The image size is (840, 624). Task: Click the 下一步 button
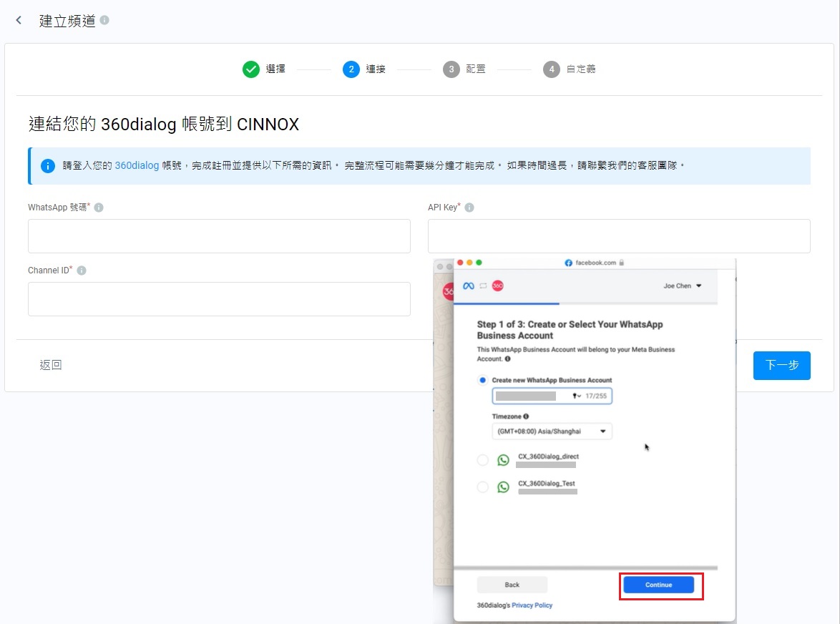tap(781, 365)
